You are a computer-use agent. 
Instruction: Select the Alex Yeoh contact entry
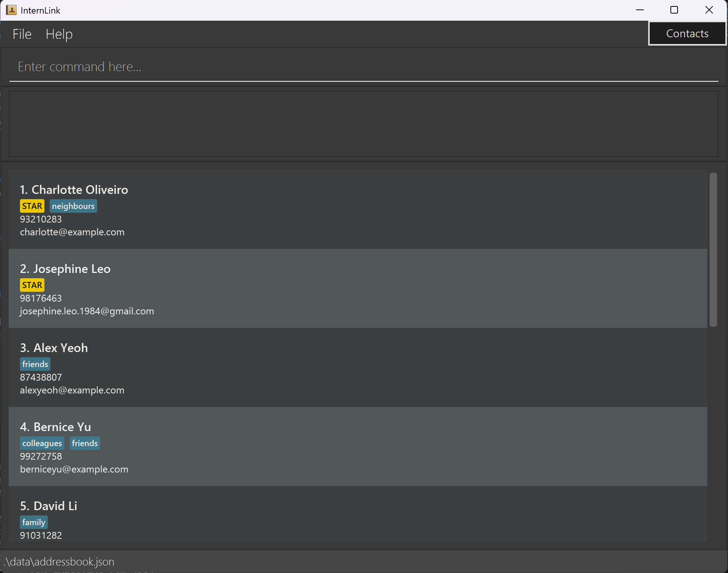(358, 367)
